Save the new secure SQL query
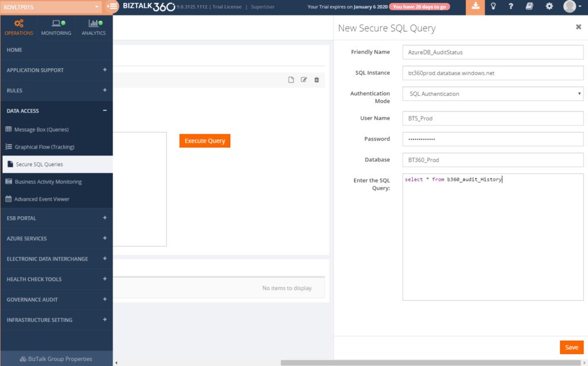 pyautogui.click(x=571, y=347)
